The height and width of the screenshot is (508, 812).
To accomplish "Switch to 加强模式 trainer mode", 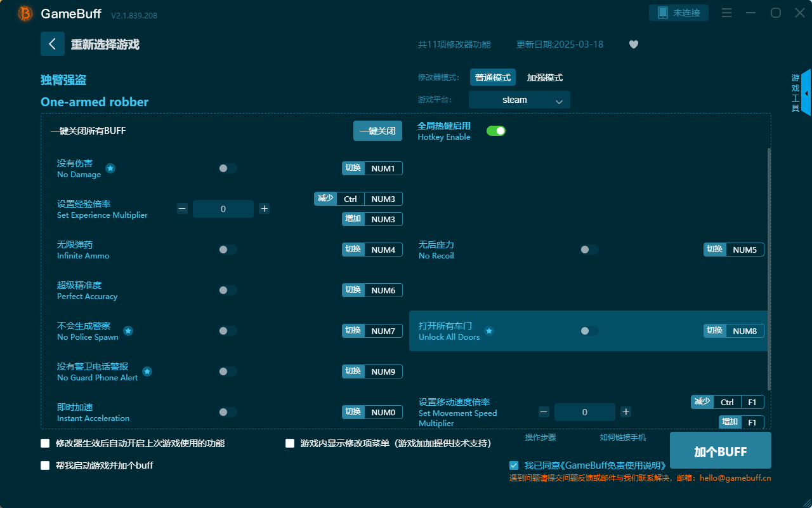I will pos(544,77).
